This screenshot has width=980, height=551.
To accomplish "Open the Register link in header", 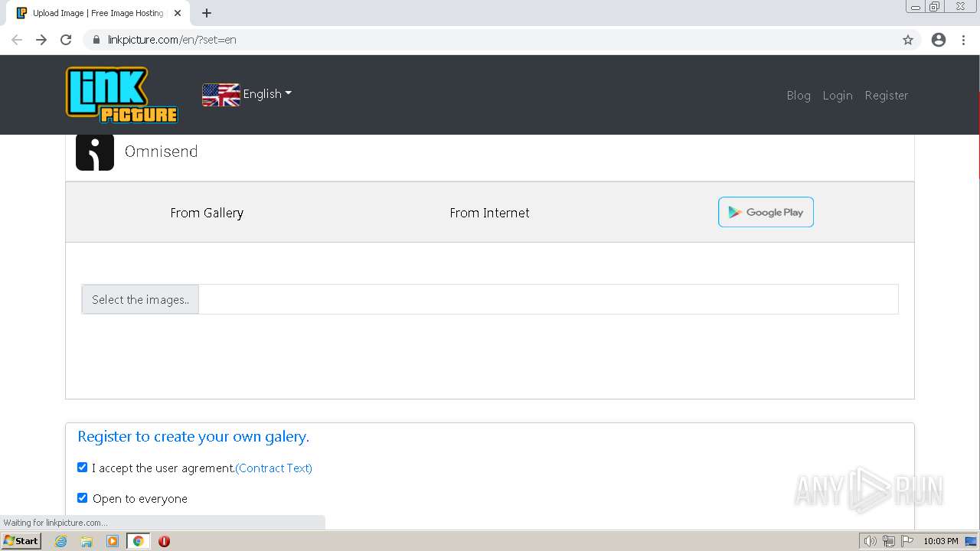I will 887,95.
